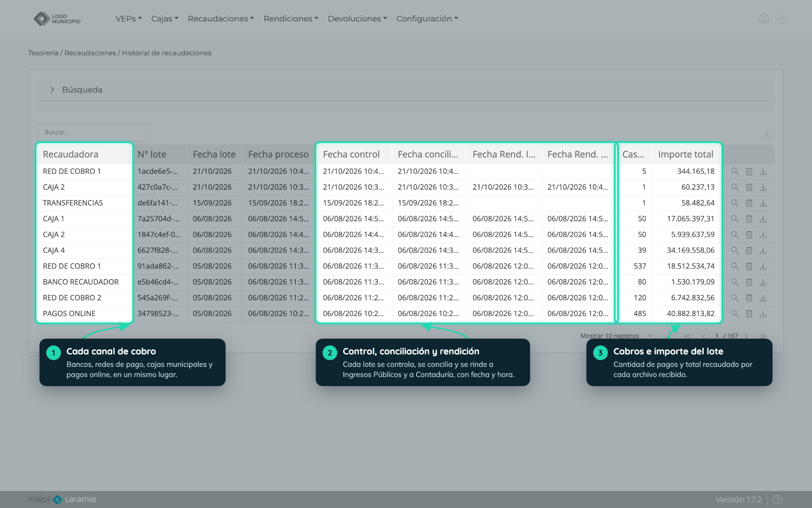Jump to last page of results

click(x=763, y=336)
